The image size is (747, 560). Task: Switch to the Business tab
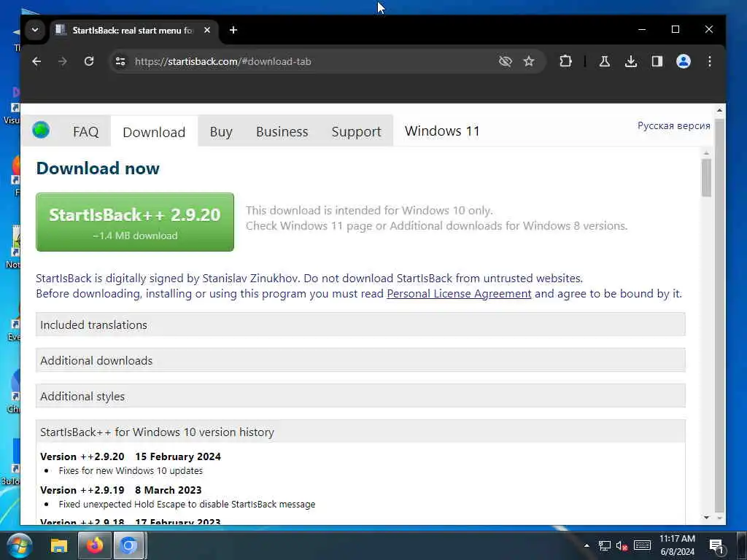click(x=282, y=131)
